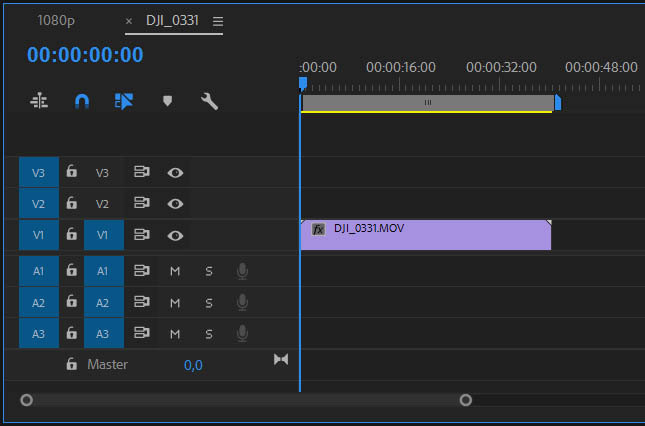Toggle A1 source patching button
This screenshot has width=645, height=426.
click(39, 271)
